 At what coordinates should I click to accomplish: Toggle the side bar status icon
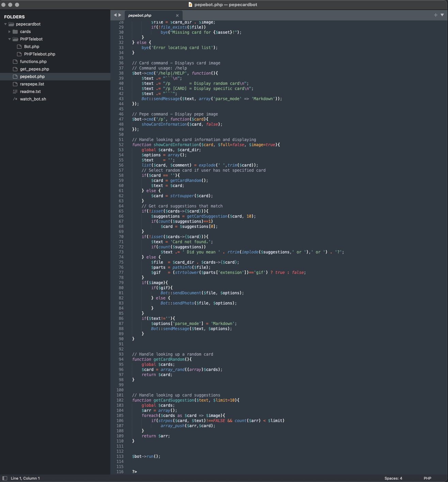[5, 478]
